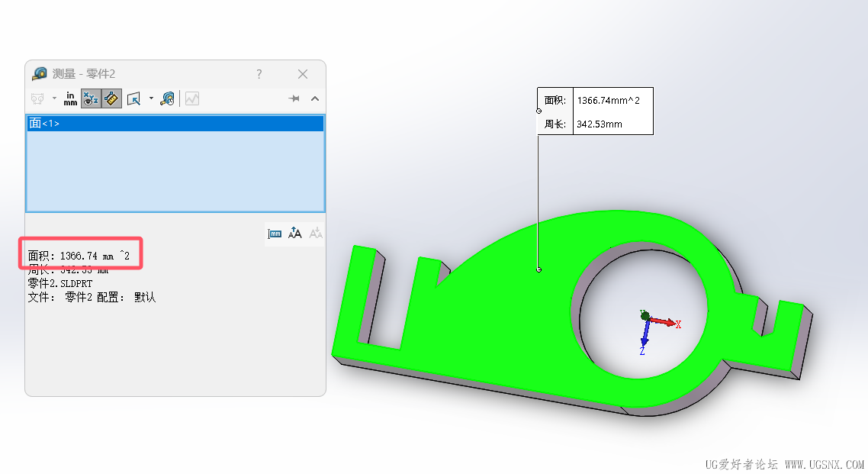The width and height of the screenshot is (868, 474).
Task: Open Measurement History icon
Action: [x=168, y=99]
